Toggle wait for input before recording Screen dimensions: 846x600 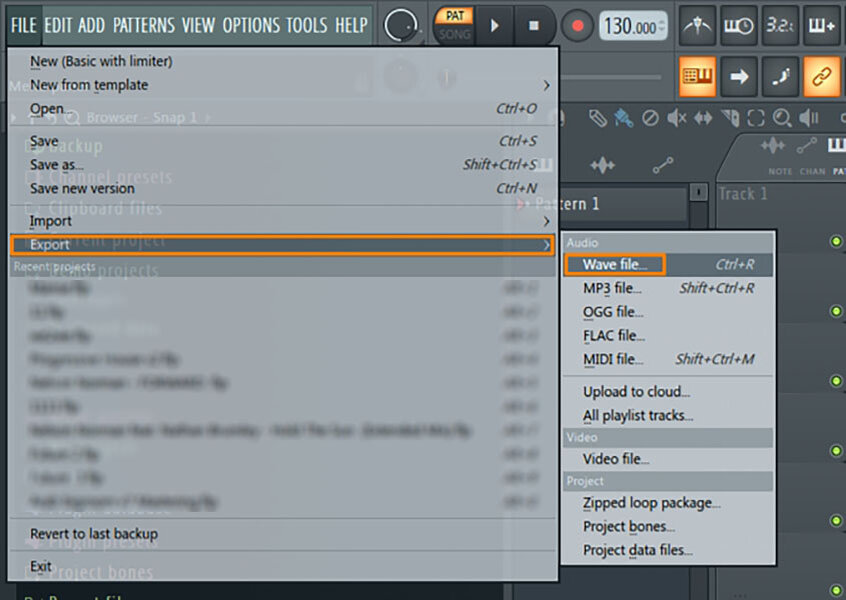[739, 25]
